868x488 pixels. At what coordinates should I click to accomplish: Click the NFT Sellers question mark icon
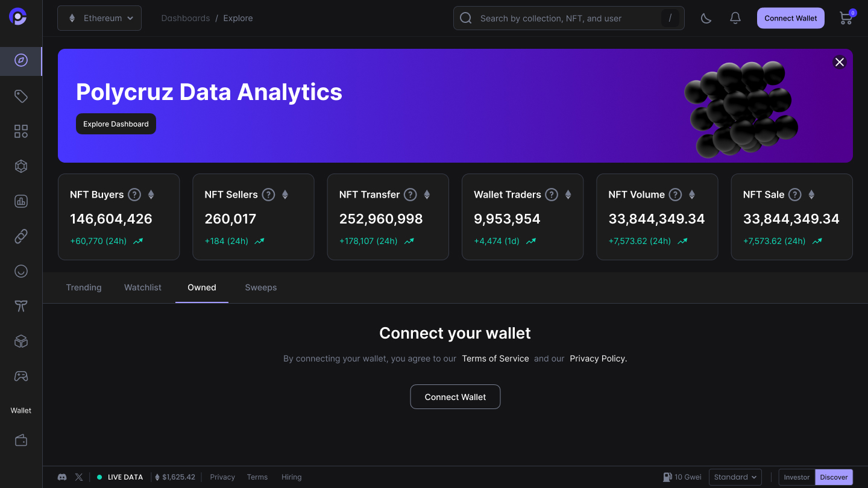[269, 195]
